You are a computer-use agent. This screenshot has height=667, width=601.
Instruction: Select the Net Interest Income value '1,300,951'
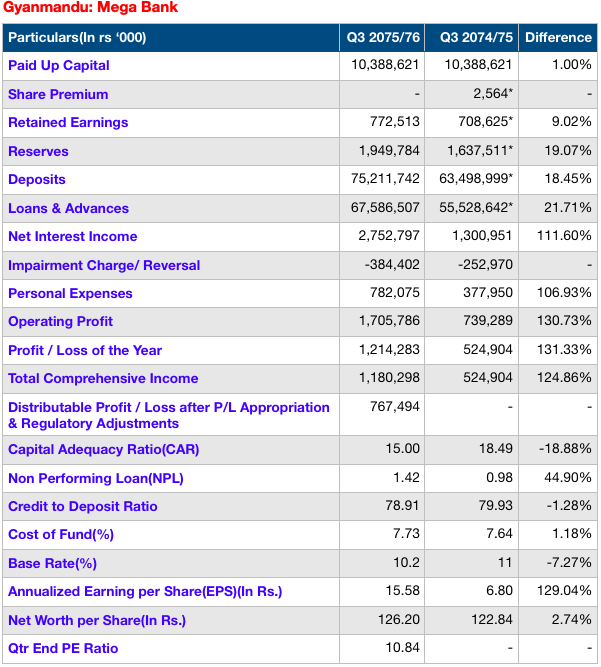point(482,236)
